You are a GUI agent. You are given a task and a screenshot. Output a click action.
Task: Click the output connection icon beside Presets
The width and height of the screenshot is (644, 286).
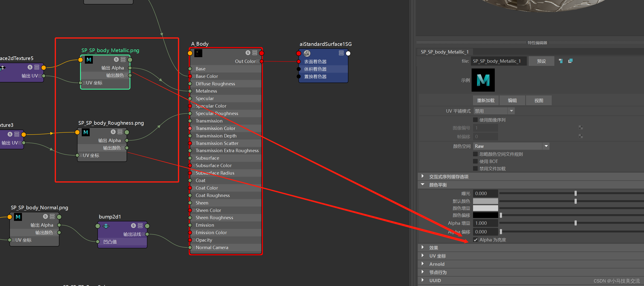570,61
